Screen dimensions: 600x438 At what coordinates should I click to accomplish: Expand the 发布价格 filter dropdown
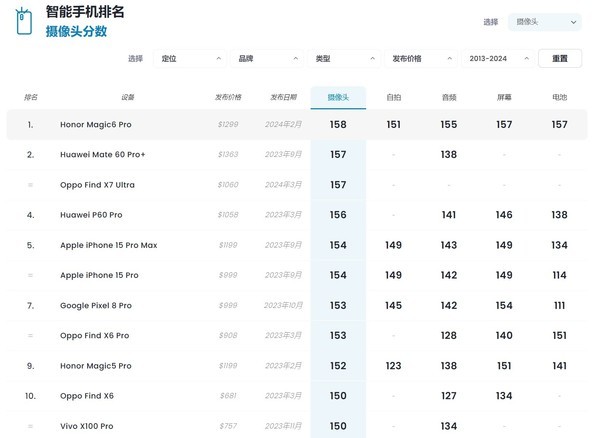point(421,59)
